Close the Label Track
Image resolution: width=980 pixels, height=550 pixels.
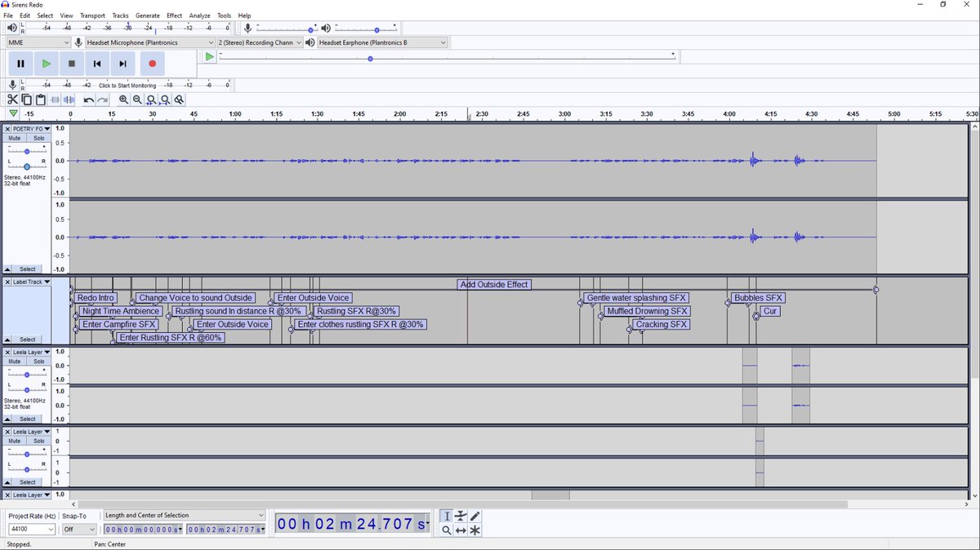point(8,282)
